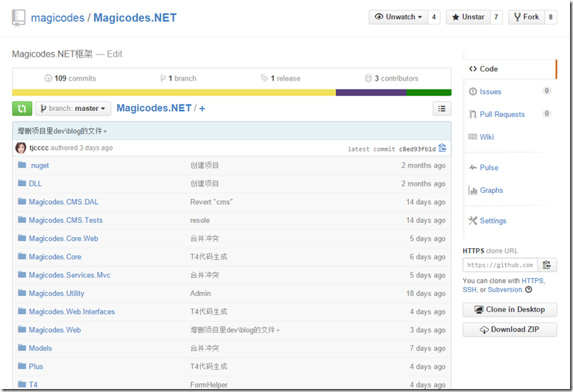Open the Revert "cms" commit message
Image resolution: width=573 pixels, height=392 pixels.
(211, 202)
